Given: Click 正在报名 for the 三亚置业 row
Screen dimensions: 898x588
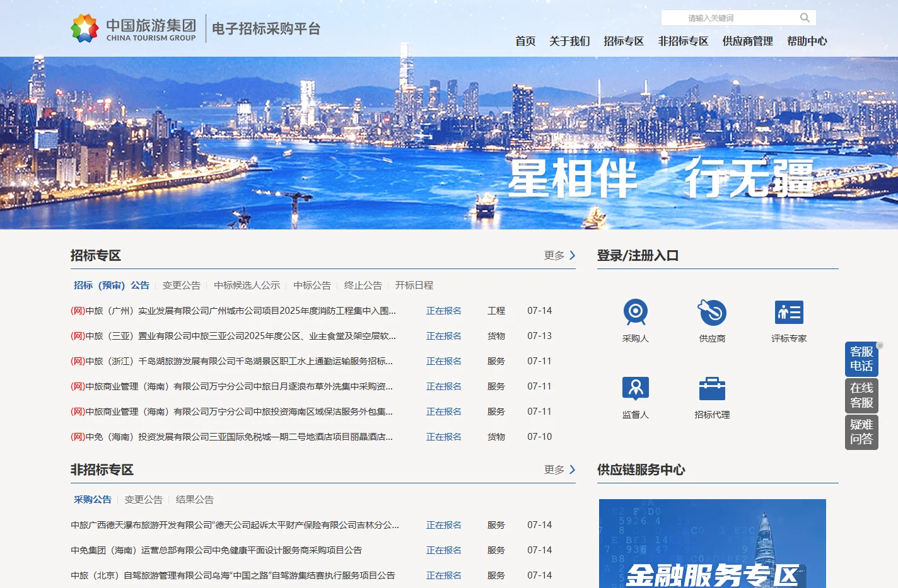Looking at the screenshot, I should [x=444, y=336].
